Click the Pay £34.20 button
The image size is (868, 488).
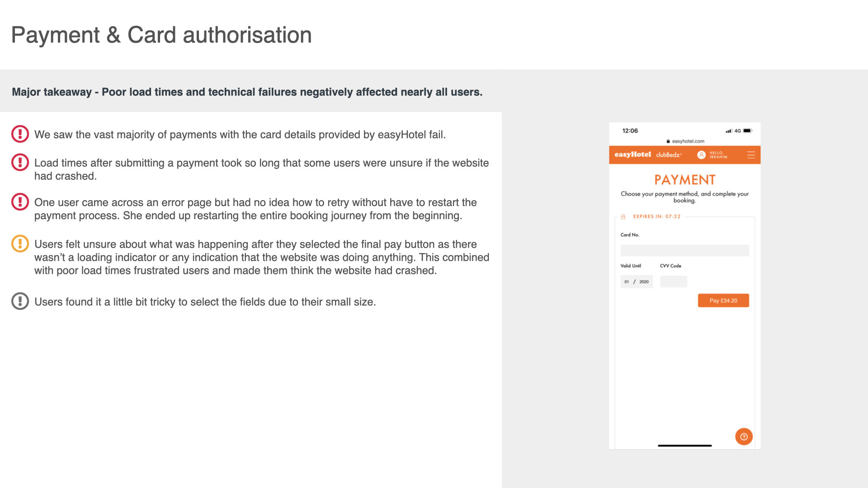(x=723, y=300)
